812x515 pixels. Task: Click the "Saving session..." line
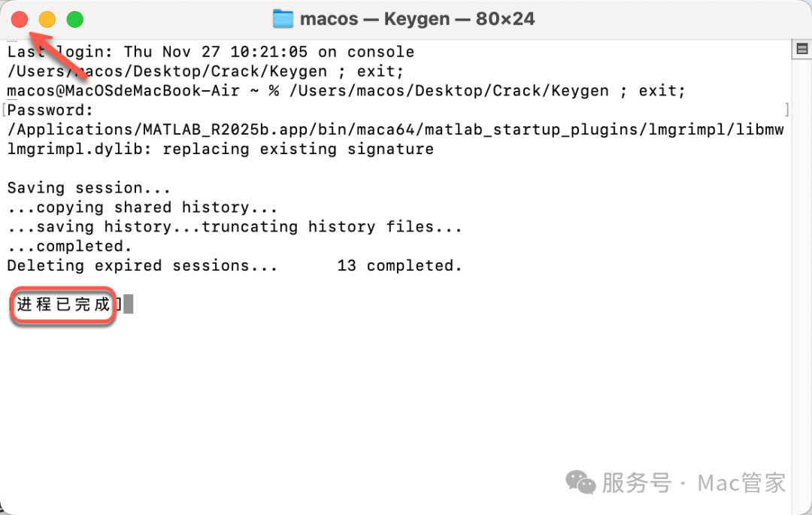click(x=89, y=188)
